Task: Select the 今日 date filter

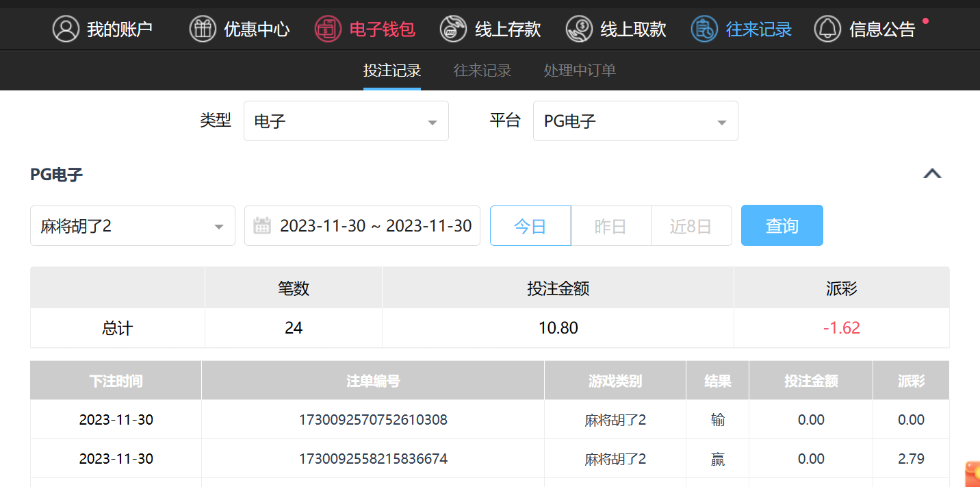Action: pos(530,226)
